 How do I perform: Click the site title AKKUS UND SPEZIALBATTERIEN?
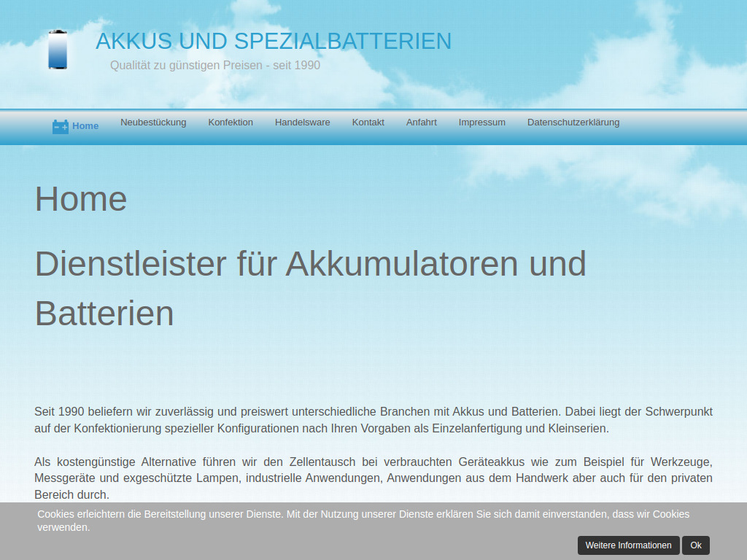point(274,42)
